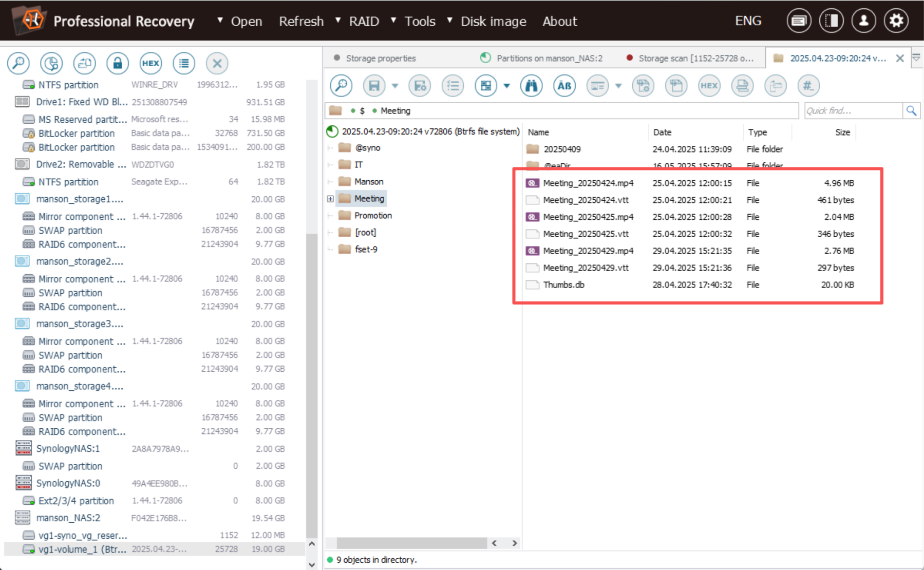The height and width of the screenshot is (570, 924).
Task: Click the AB icon in file toolbar
Action: click(x=564, y=86)
